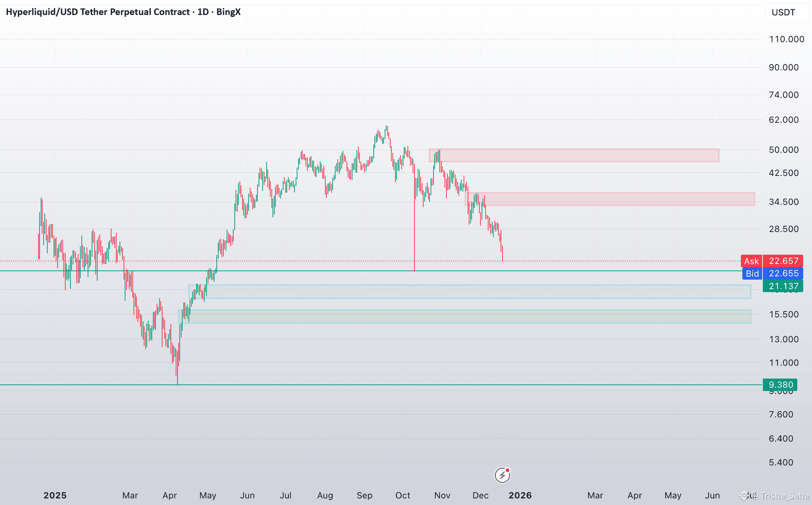The height and width of the screenshot is (505, 812).
Task: Select the 21.137 green price label
Action: pos(783,286)
